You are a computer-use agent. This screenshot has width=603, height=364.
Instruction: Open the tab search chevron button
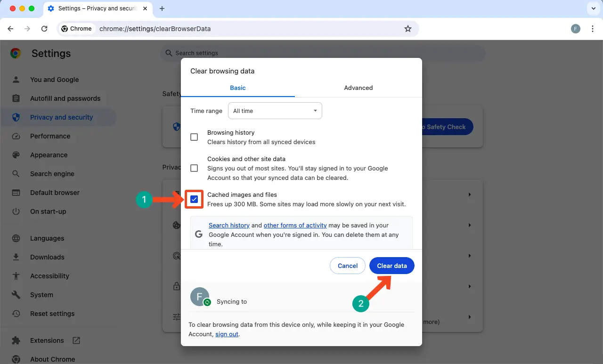[593, 8]
